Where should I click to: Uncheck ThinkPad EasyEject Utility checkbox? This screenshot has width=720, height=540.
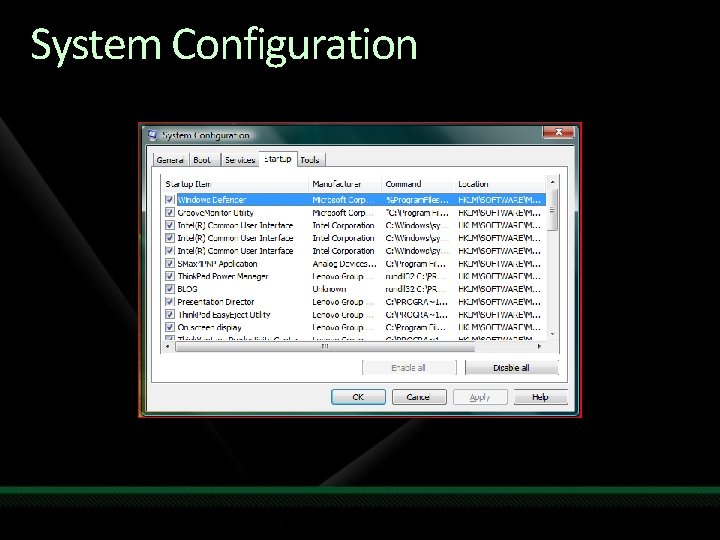[x=169, y=315]
